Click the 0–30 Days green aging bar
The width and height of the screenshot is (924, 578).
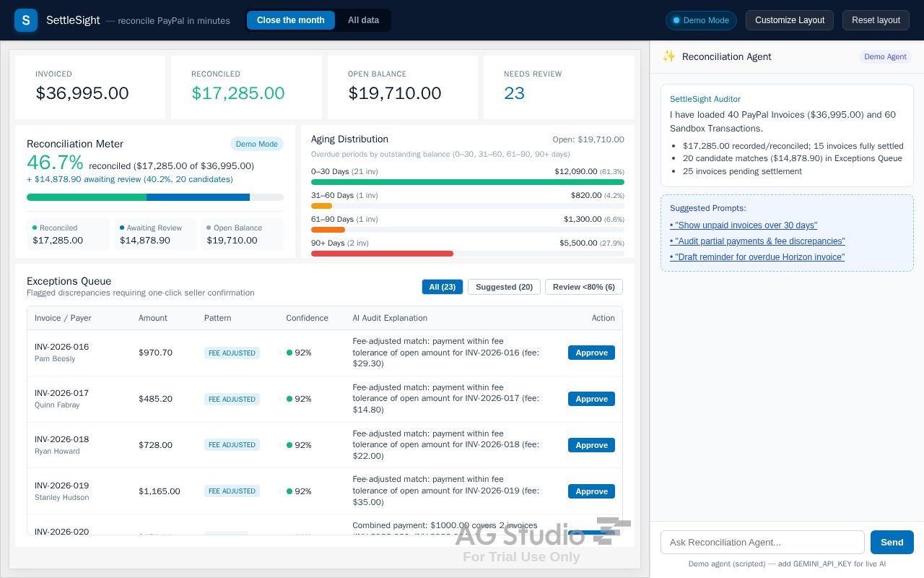468,182
